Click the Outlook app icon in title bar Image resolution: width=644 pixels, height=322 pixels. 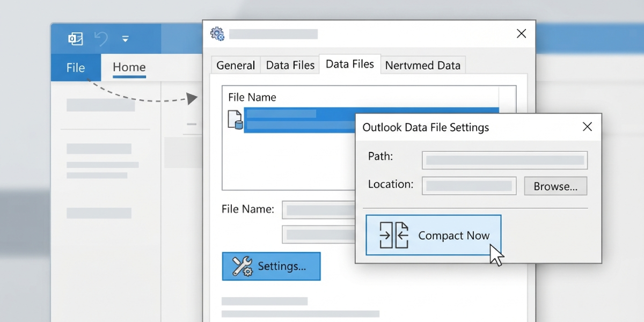tap(75, 39)
